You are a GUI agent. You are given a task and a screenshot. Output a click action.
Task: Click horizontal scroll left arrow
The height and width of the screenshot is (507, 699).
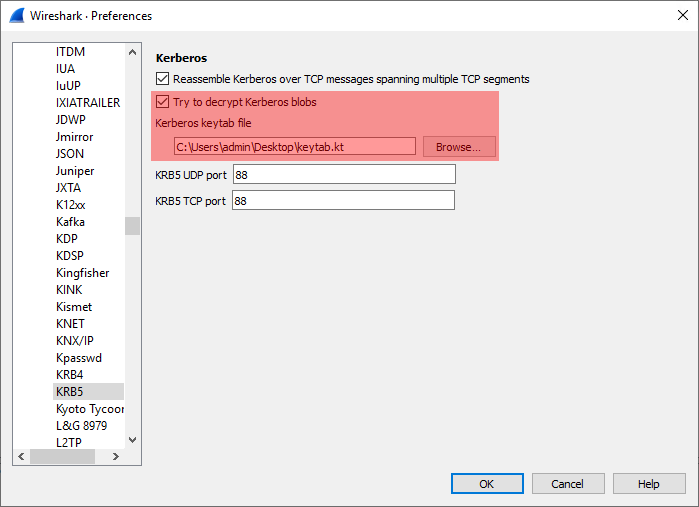pyautogui.click(x=21, y=456)
